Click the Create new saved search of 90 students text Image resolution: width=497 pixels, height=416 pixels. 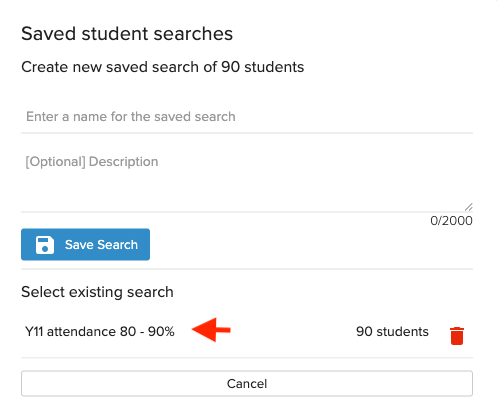[x=163, y=67]
